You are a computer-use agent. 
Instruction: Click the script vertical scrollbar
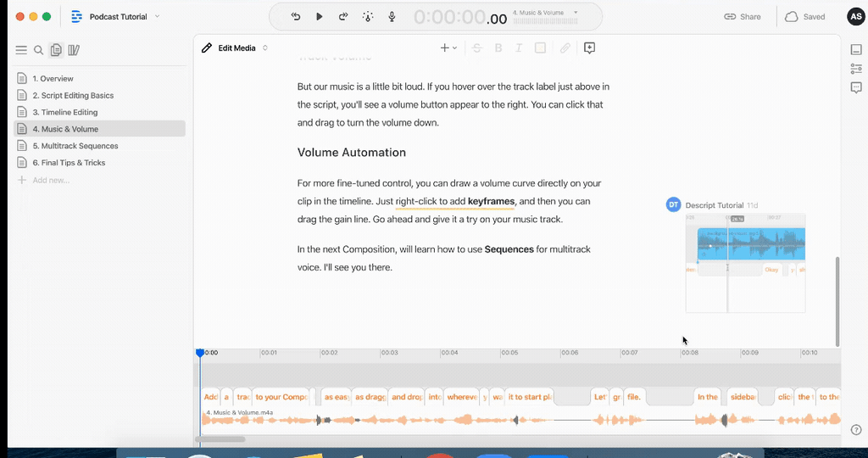tap(837, 301)
